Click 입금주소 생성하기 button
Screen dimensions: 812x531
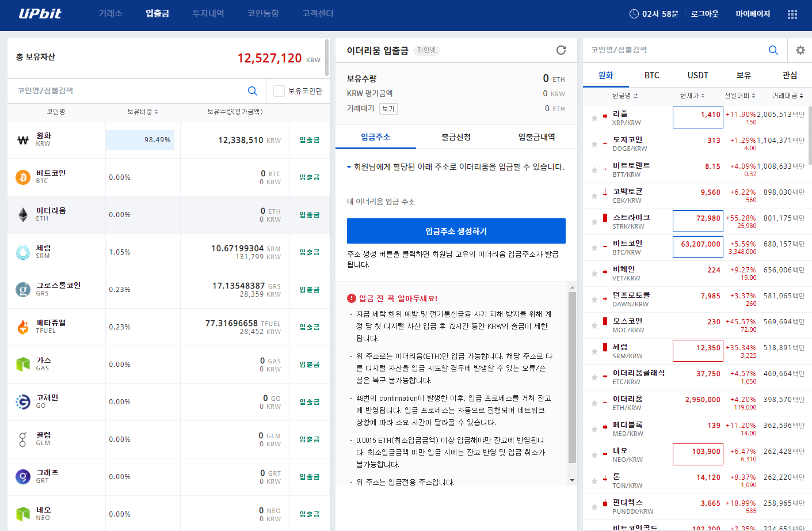[x=456, y=231]
